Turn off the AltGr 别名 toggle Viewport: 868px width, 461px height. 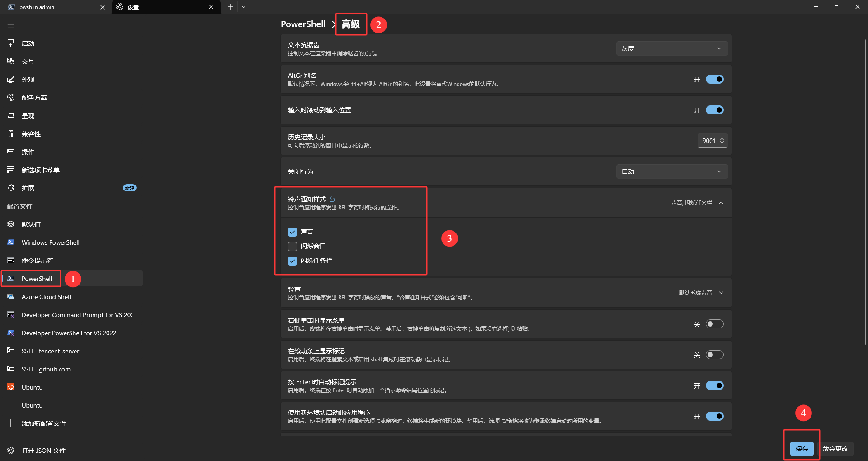pos(715,80)
